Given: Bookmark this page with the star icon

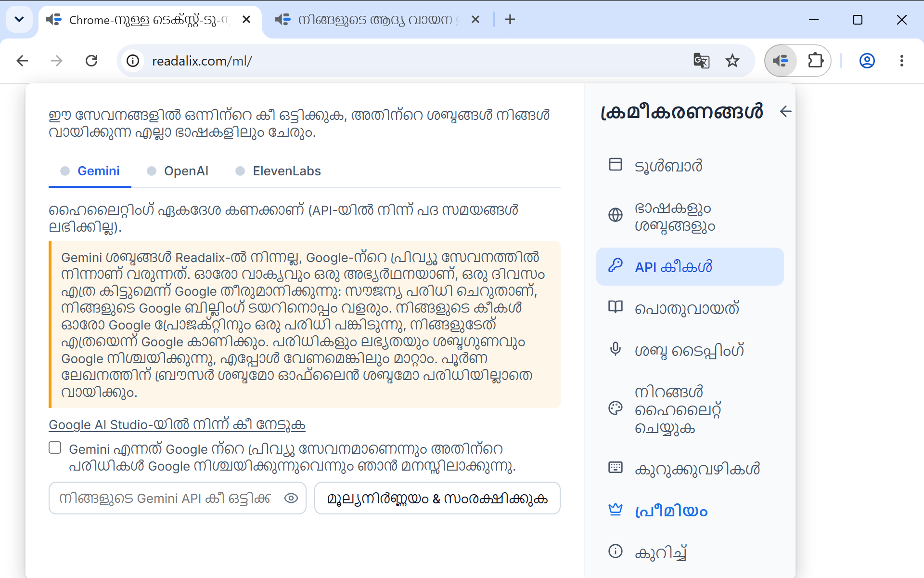Looking at the screenshot, I should coord(732,61).
